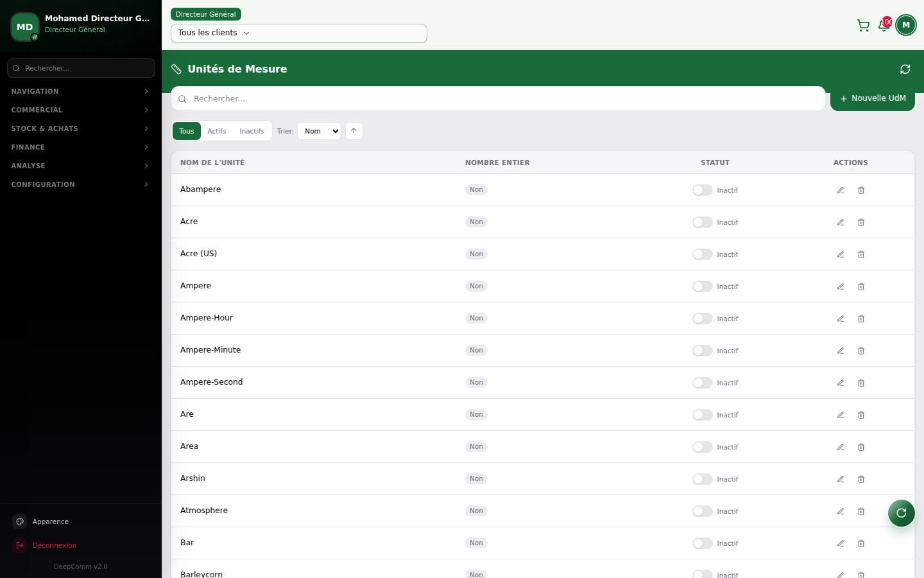
Task: Delete the Arshin unit
Action: tap(861, 479)
